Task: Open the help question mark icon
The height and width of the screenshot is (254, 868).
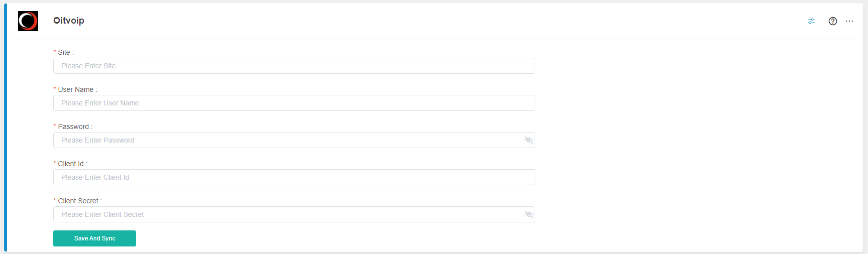Action: [833, 21]
